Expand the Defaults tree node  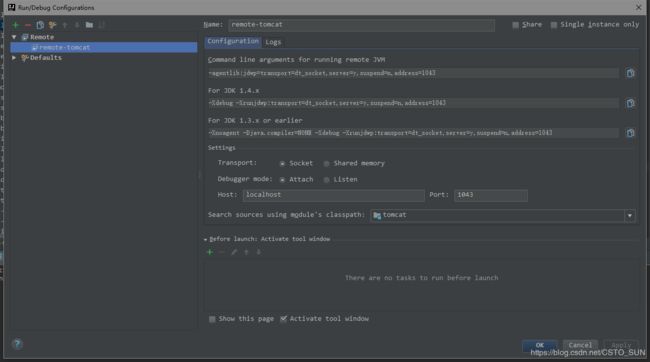[x=14, y=58]
